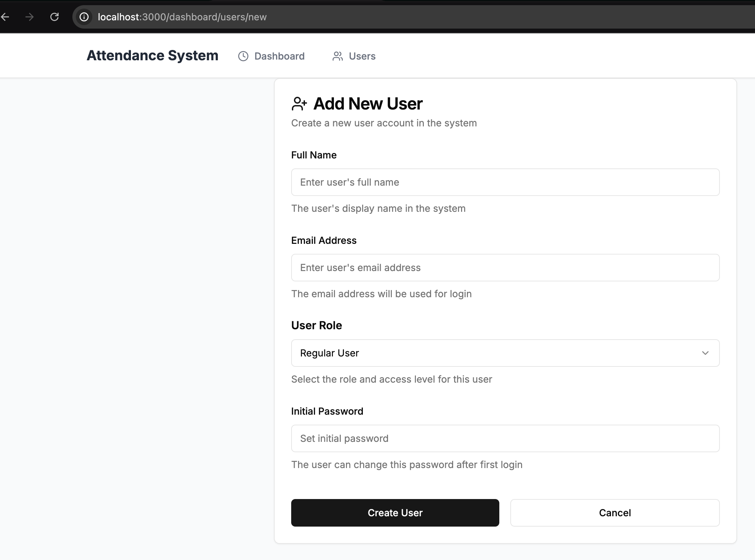The image size is (755, 560).
Task: Click the people icon beside Users
Action: tap(337, 56)
